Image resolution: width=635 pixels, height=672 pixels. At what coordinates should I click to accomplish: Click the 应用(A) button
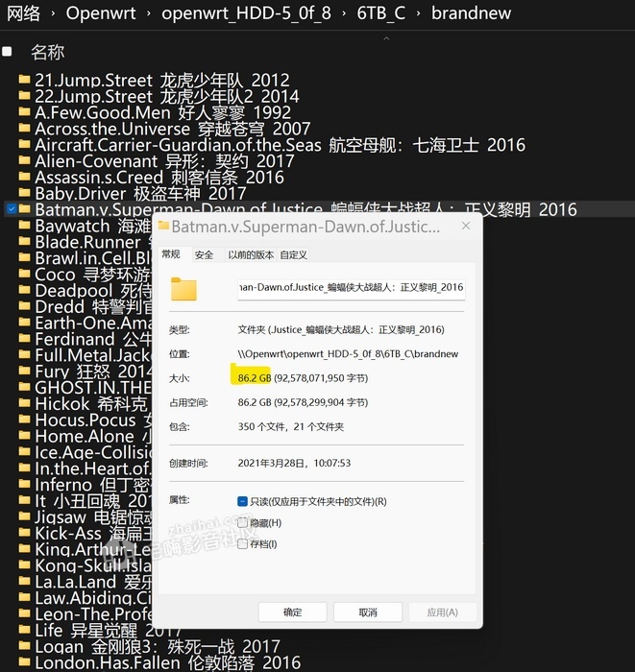(x=443, y=612)
